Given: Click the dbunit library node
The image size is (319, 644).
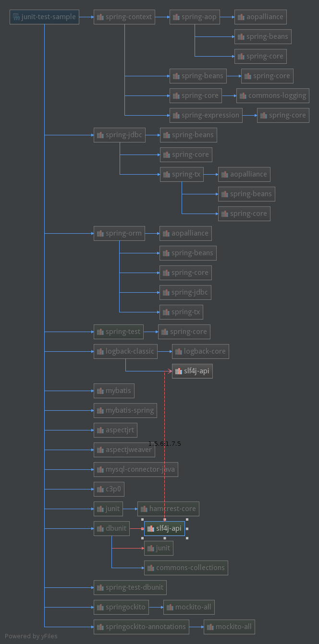Looking at the screenshot, I should click(111, 528).
